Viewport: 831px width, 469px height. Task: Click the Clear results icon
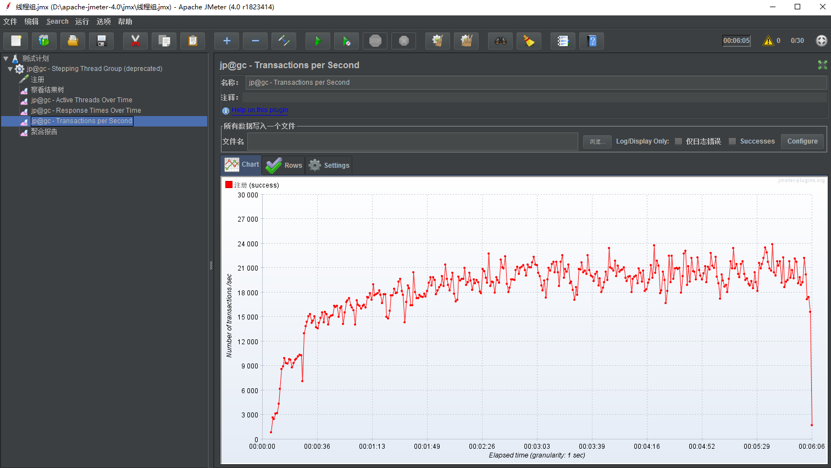pos(437,41)
